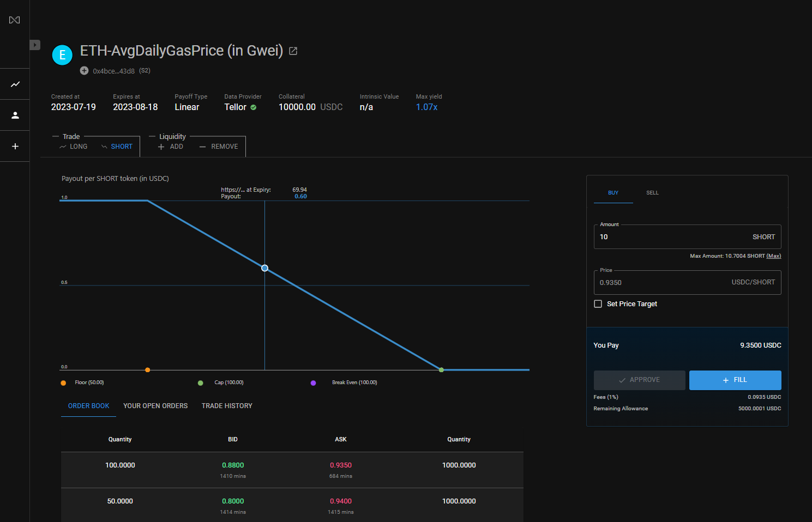Click the DIVA logo icon in sidebar
The width and height of the screenshot is (812, 522).
click(x=15, y=20)
